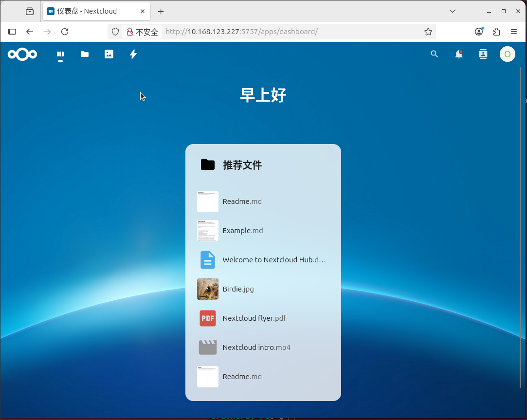Screen dimensions: 527x420
Task: Click the 不安全 connection warning
Action: click(142, 32)
